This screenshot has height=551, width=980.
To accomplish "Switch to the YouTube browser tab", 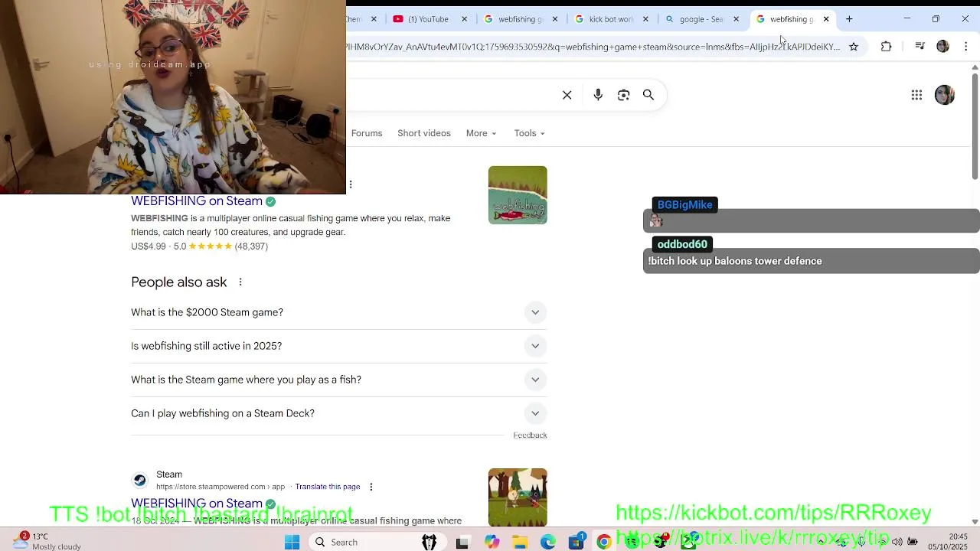I will (x=427, y=19).
